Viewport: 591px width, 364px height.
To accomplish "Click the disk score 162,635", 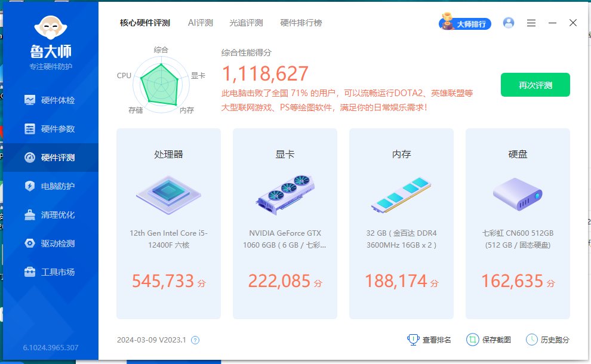I will (x=512, y=281).
